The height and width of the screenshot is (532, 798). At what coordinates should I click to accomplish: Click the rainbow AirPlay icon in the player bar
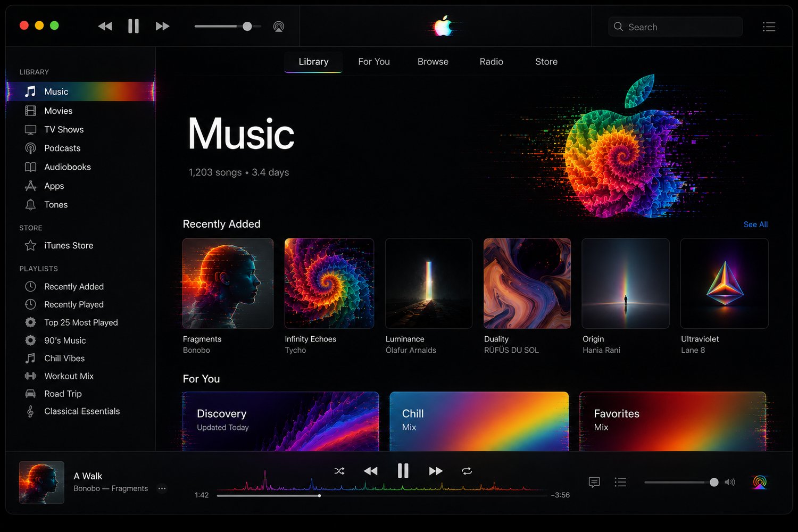760,482
